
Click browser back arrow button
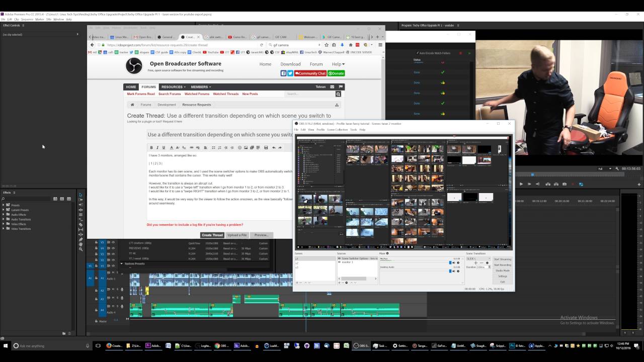[92, 45]
